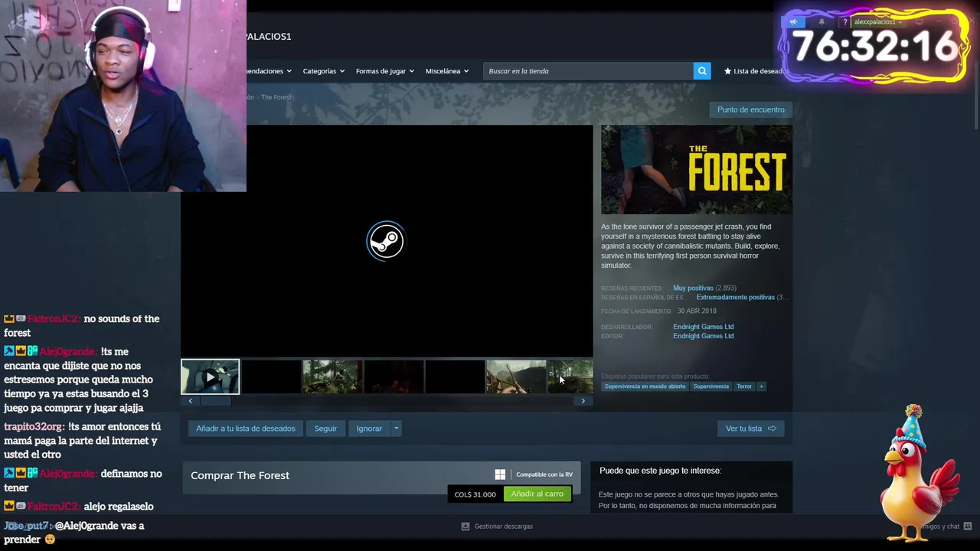Screen dimensions: 980x551
Task: Open Lista de deseados link
Action: coord(756,71)
